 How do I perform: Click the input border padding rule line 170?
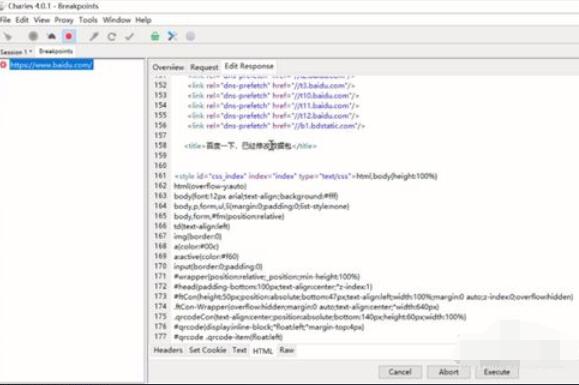pos(218,267)
